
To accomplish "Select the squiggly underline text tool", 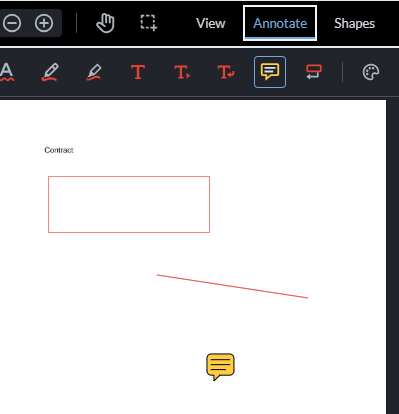I will (x=7, y=72).
